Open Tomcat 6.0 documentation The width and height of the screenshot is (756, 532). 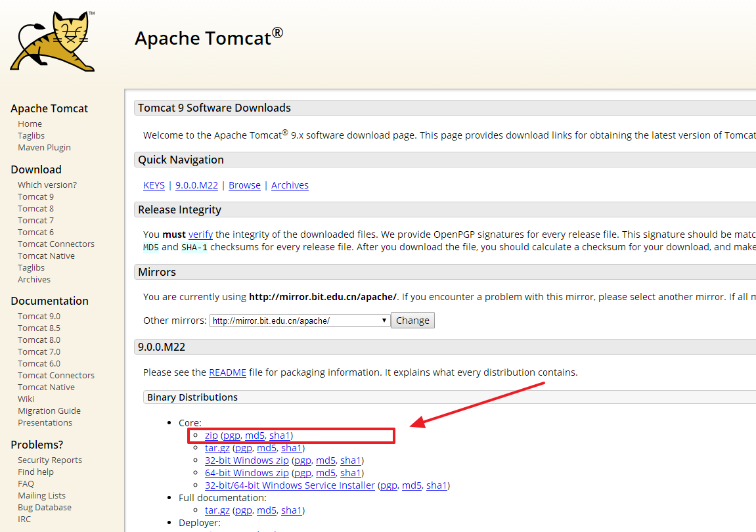[39, 364]
